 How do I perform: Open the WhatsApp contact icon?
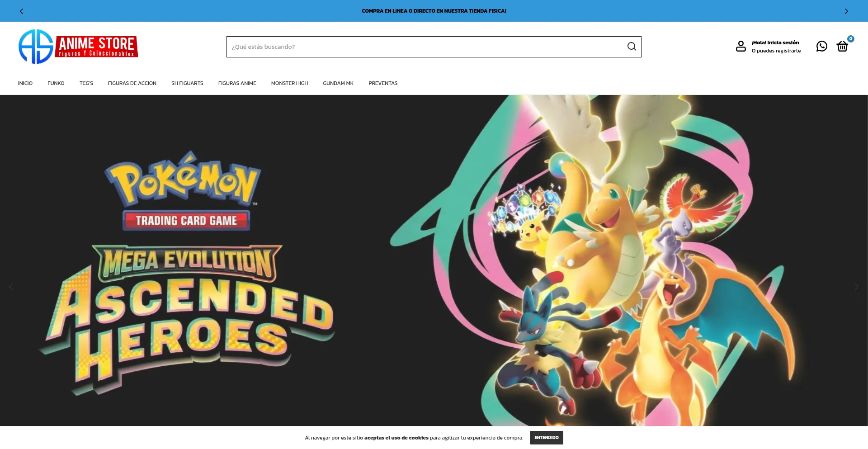[821, 46]
